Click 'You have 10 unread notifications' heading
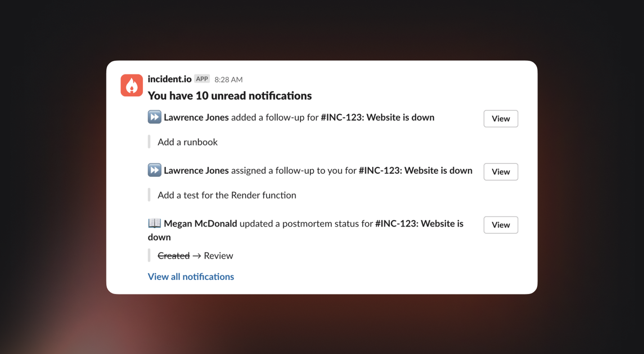644x354 pixels. point(230,96)
